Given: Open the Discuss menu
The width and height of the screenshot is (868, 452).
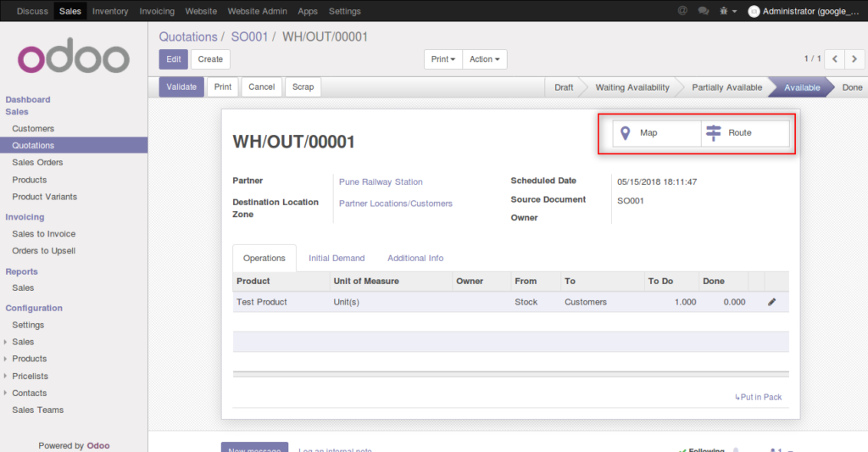Looking at the screenshot, I should tap(32, 11).
